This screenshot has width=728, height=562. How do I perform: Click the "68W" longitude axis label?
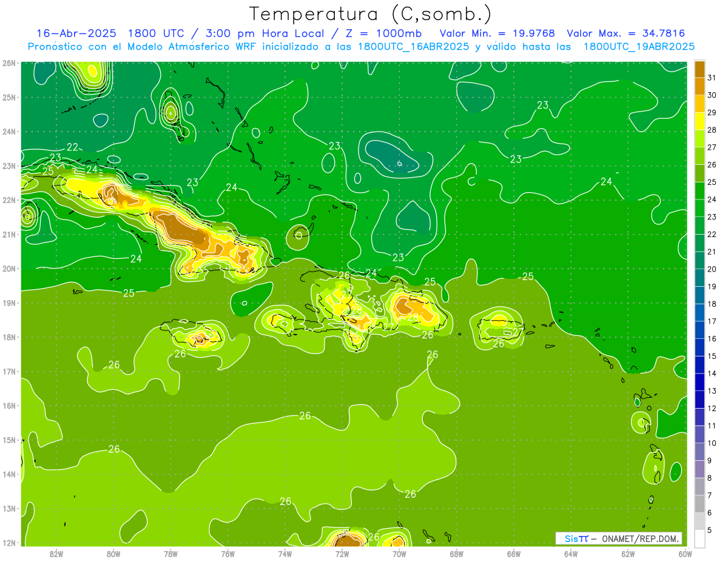click(457, 553)
